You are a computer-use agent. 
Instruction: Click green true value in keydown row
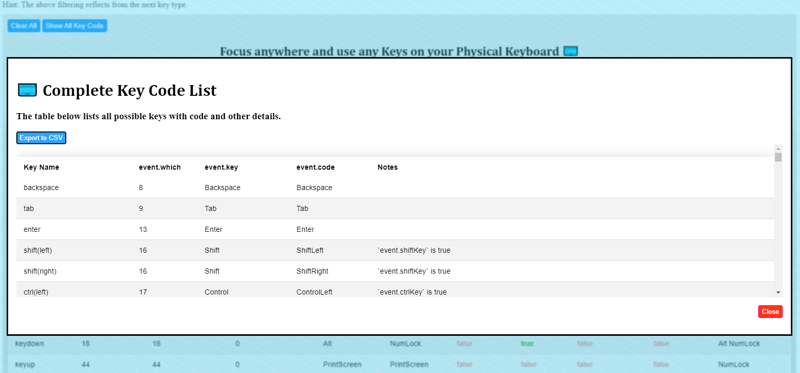coord(527,344)
